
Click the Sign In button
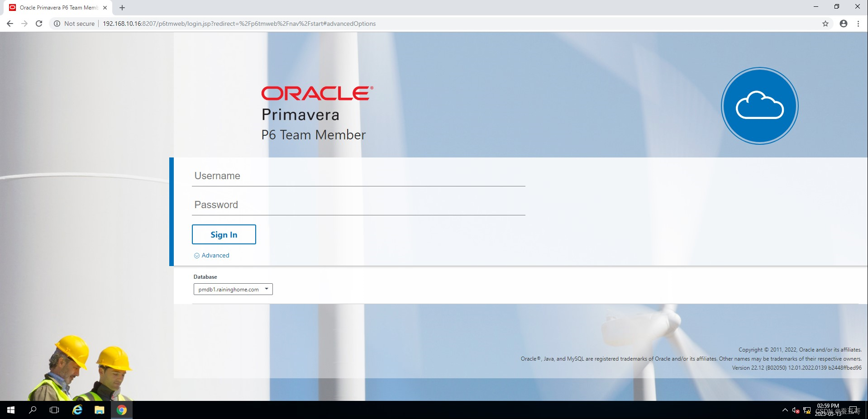point(224,234)
